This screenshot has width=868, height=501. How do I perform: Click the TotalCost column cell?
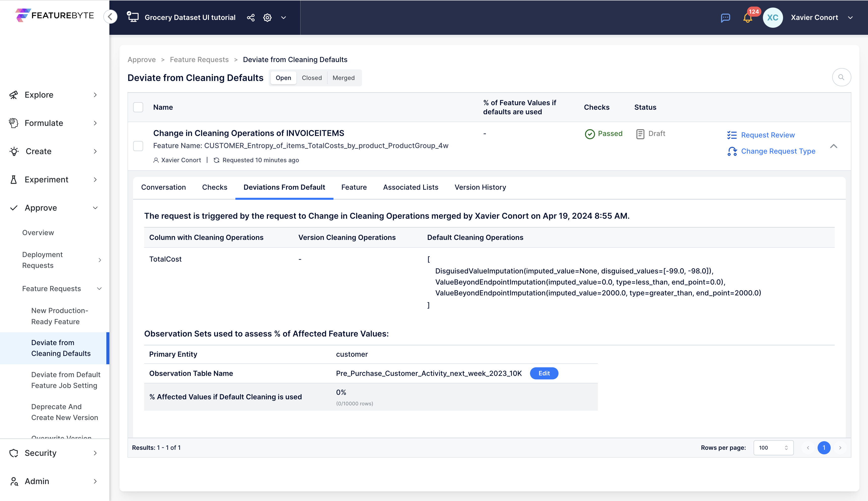[x=165, y=259]
